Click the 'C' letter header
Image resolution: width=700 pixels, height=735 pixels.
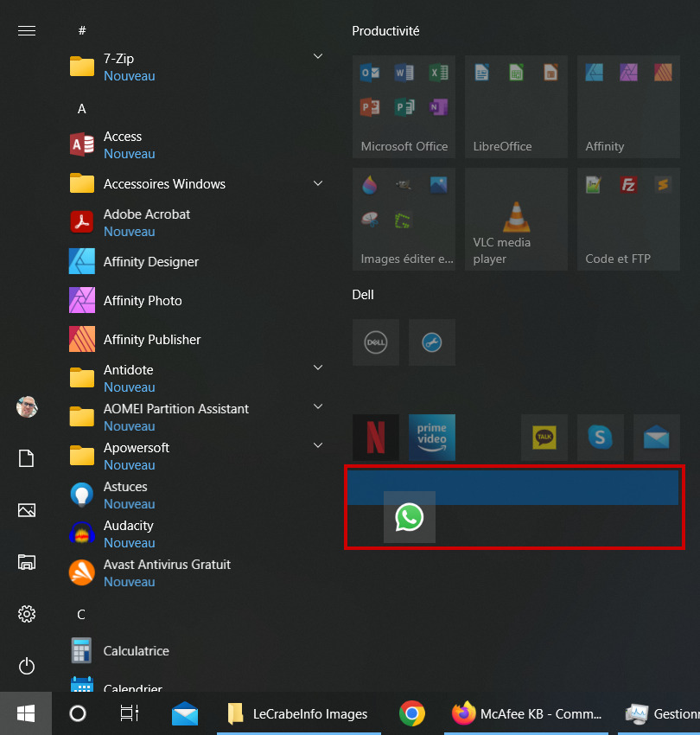tap(81, 615)
